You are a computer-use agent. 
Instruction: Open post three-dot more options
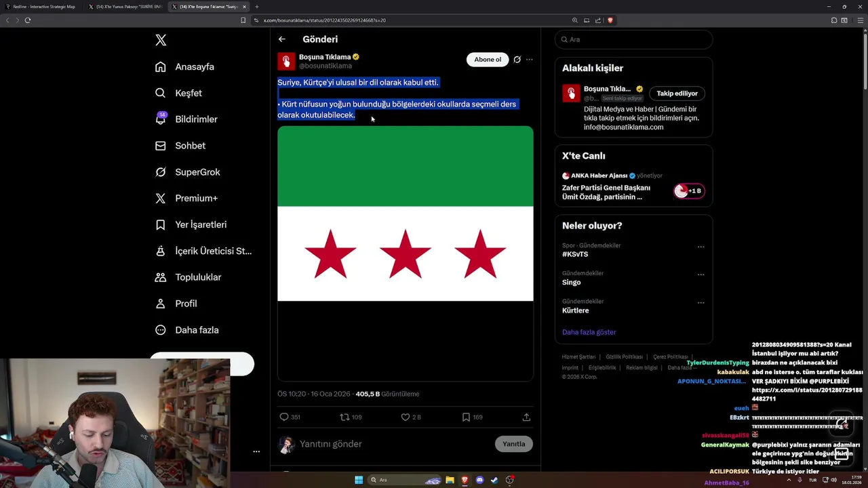point(530,60)
